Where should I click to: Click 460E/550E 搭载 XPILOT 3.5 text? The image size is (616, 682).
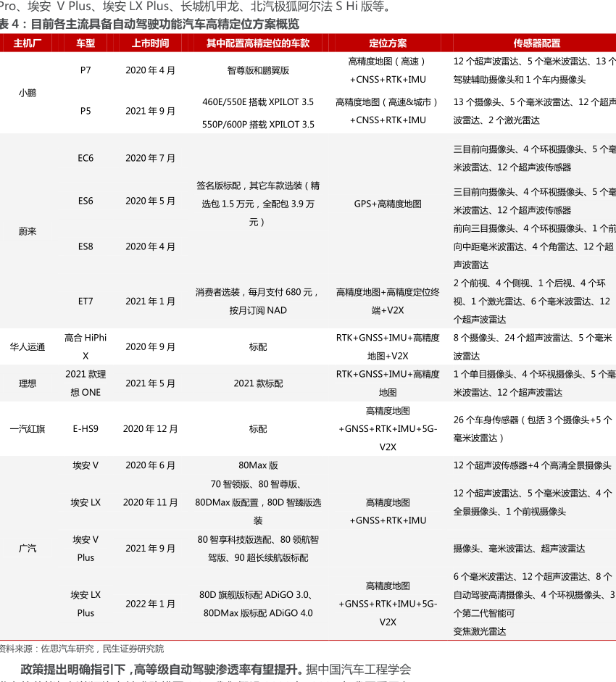point(258,101)
